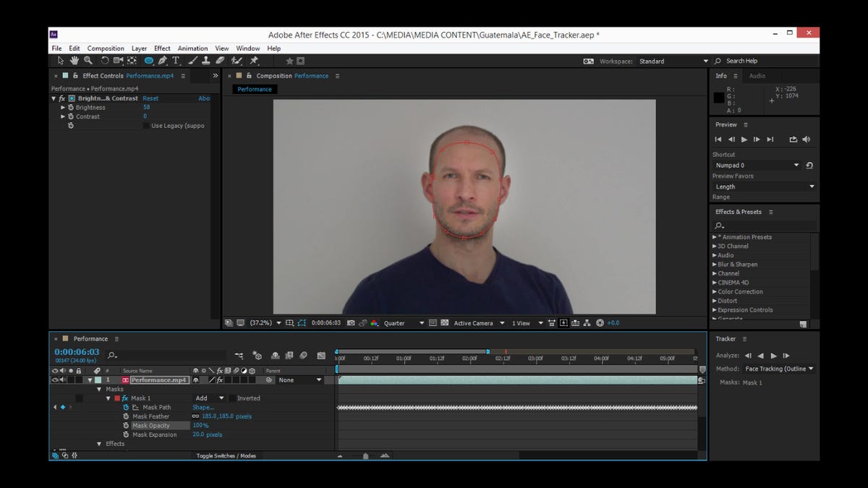868x488 pixels.
Task: Enable the Inverted checkbox for Mask 1
Action: click(231, 398)
